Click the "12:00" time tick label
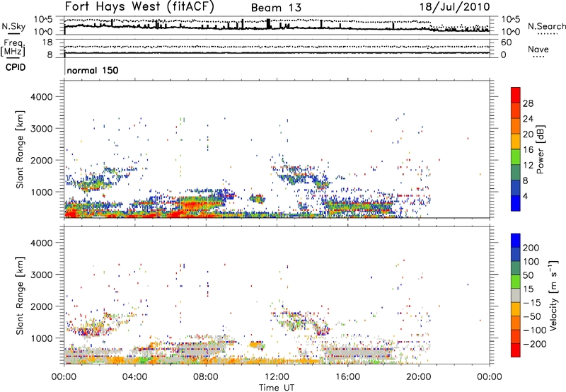 (x=277, y=377)
